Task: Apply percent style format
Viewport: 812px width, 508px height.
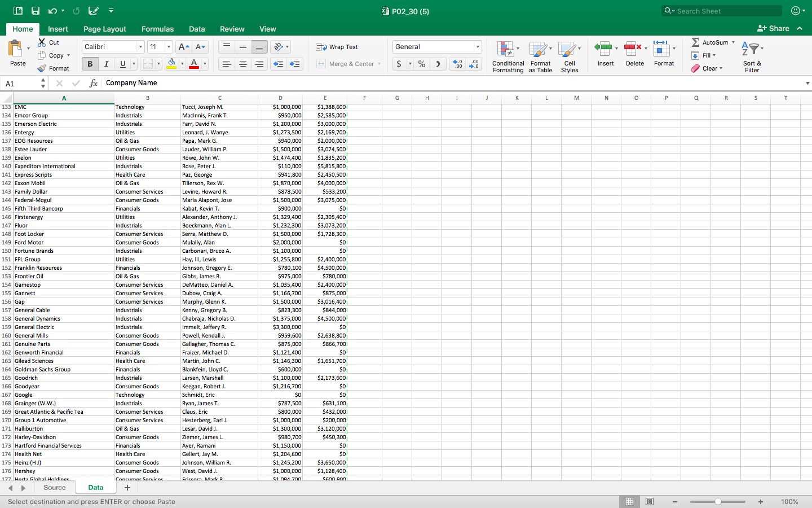Action: click(x=422, y=64)
